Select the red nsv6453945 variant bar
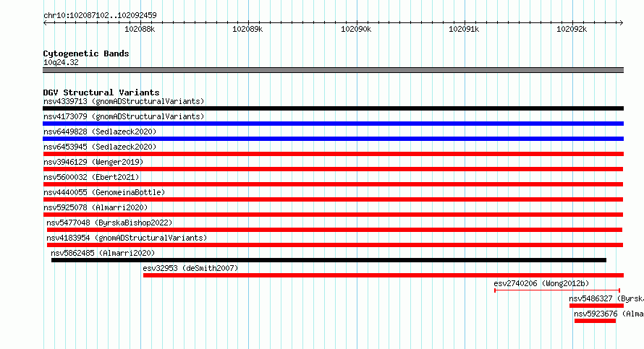 point(333,154)
